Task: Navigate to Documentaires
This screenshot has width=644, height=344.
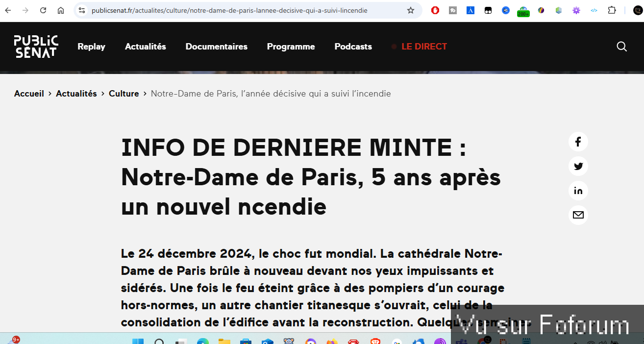Action: [x=216, y=47]
